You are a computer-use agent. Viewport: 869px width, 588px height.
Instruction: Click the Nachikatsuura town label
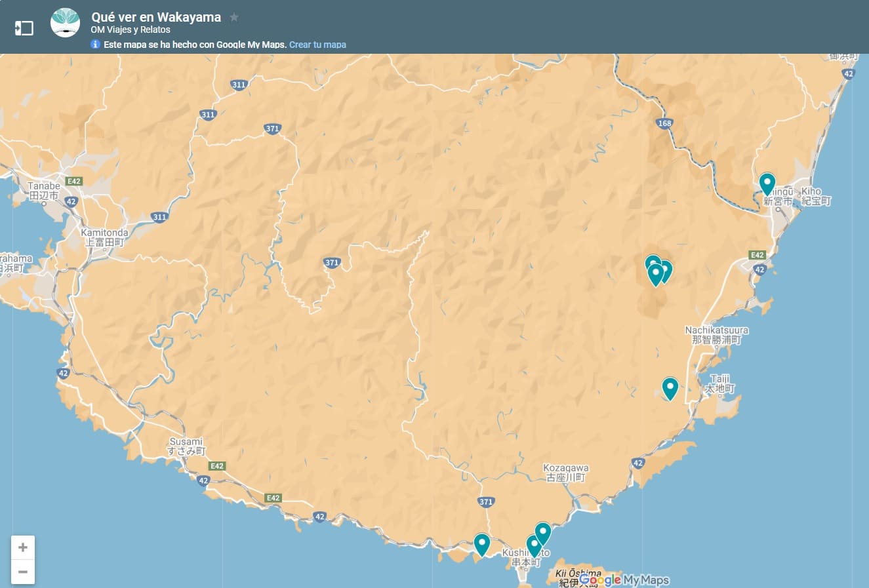click(717, 335)
